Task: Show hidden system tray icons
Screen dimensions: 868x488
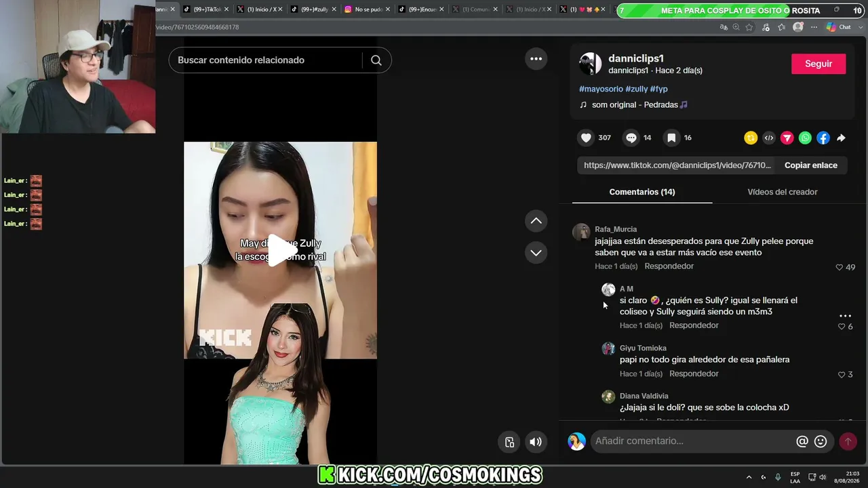Action: pyautogui.click(x=749, y=477)
